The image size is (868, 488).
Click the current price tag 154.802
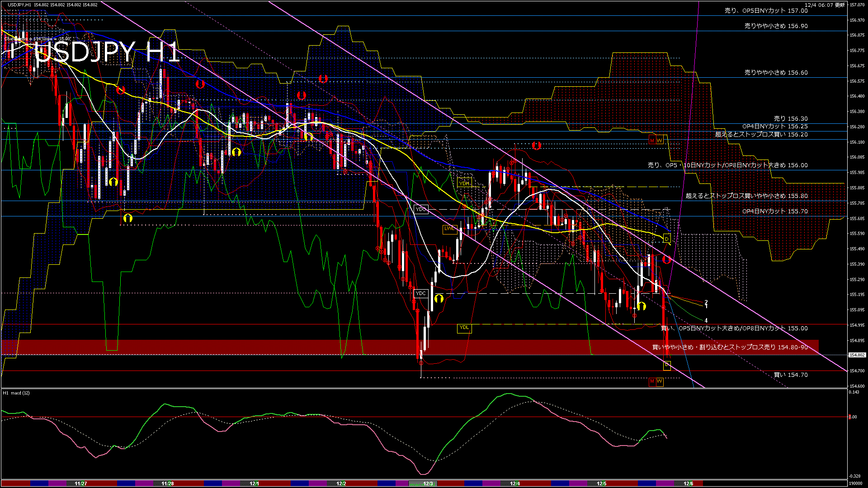pos(857,355)
